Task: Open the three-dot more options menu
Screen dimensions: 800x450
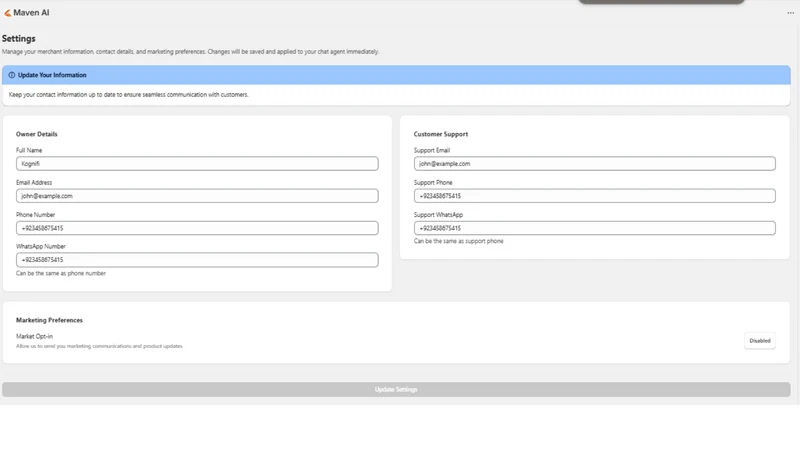Action: [x=790, y=13]
